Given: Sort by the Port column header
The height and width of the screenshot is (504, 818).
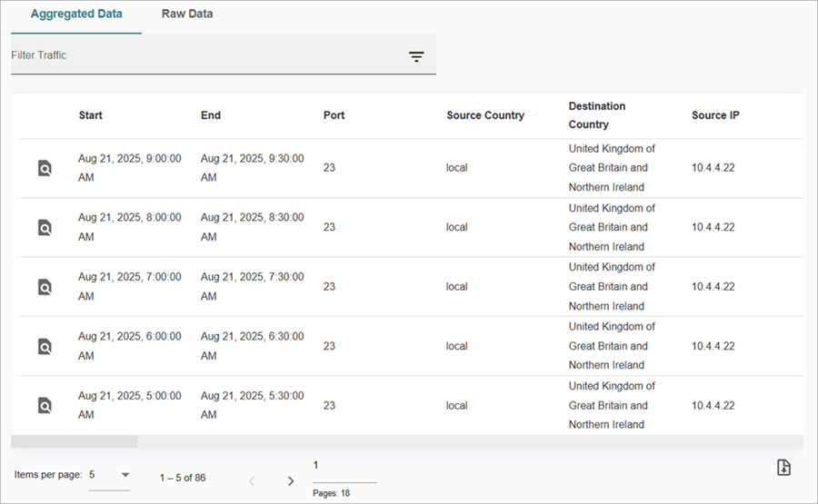Looking at the screenshot, I should click(334, 115).
